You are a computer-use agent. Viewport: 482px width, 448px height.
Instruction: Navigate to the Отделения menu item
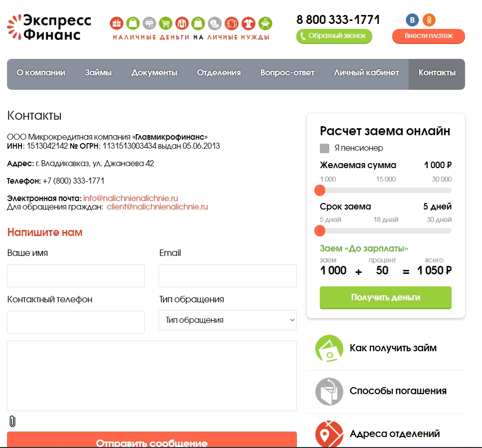pos(219,72)
